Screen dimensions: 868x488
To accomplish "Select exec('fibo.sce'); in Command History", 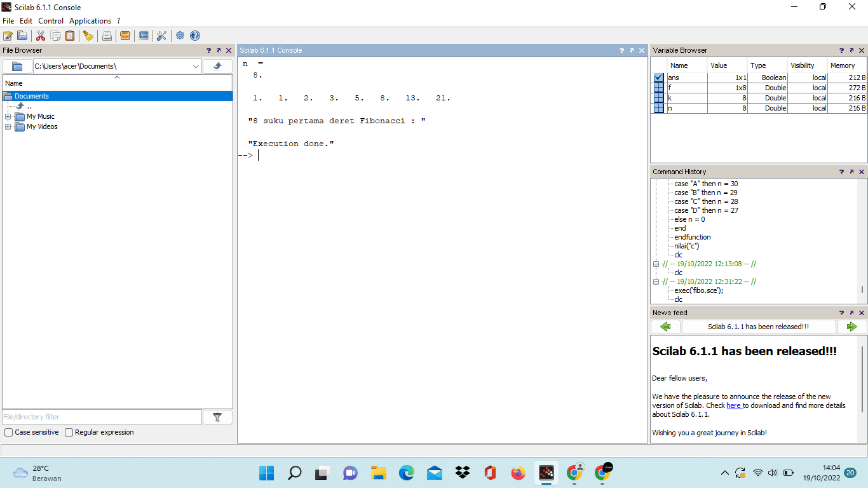I will pos(699,290).
